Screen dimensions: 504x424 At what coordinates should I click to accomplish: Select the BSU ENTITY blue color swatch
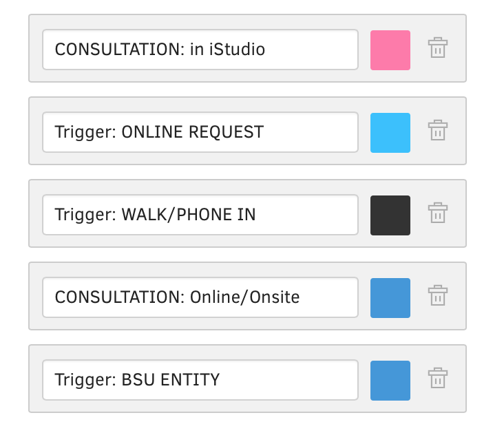(x=390, y=380)
